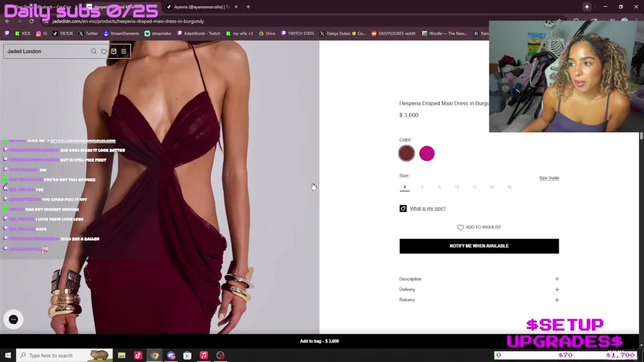The height and width of the screenshot is (362, 644).
Task: Open Microsoft Store from the taskbar
Action: [x=187, y=355]
